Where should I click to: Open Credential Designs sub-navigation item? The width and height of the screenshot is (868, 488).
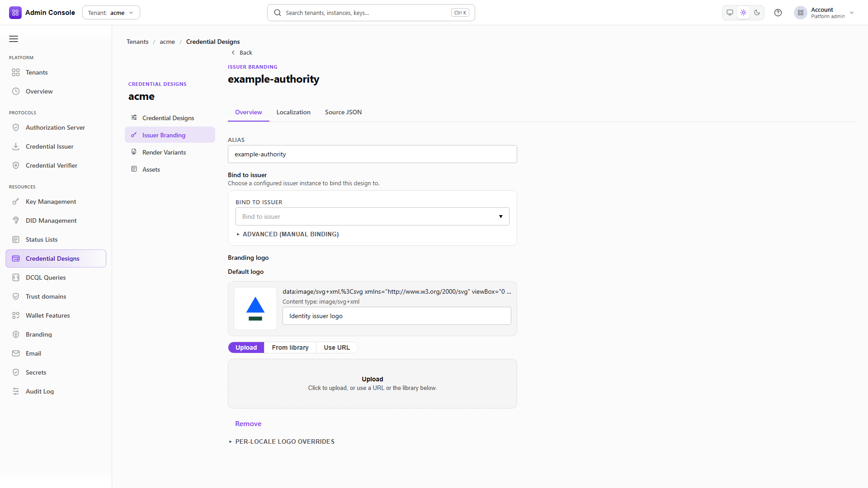[170, 118]
